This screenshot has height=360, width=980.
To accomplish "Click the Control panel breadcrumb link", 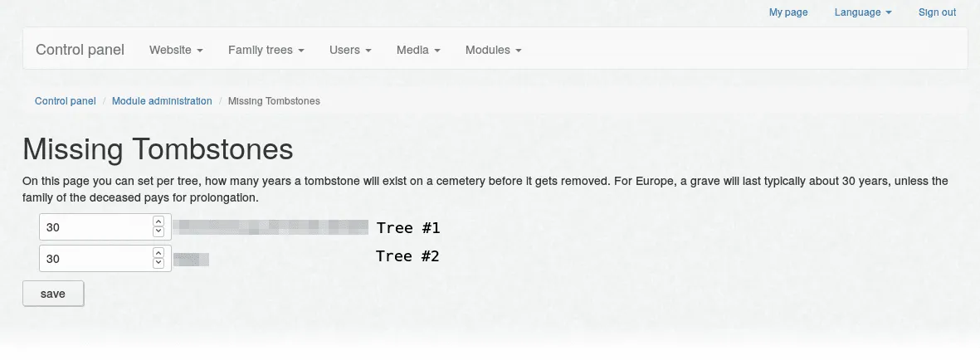I will tap(66, 101).
